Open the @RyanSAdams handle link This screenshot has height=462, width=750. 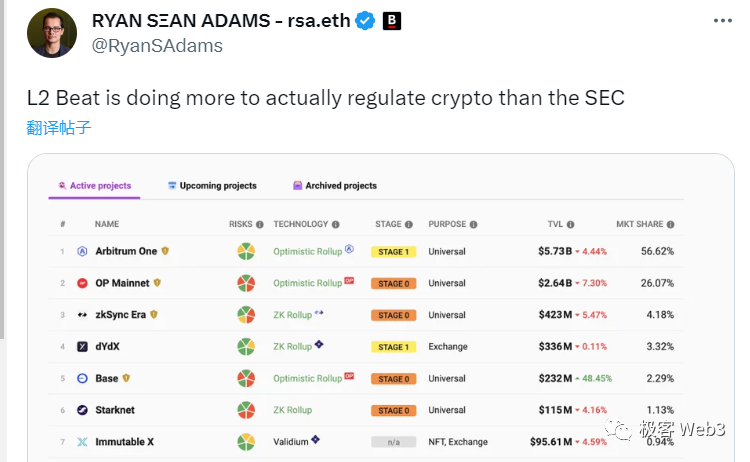(x=157, y=46)
